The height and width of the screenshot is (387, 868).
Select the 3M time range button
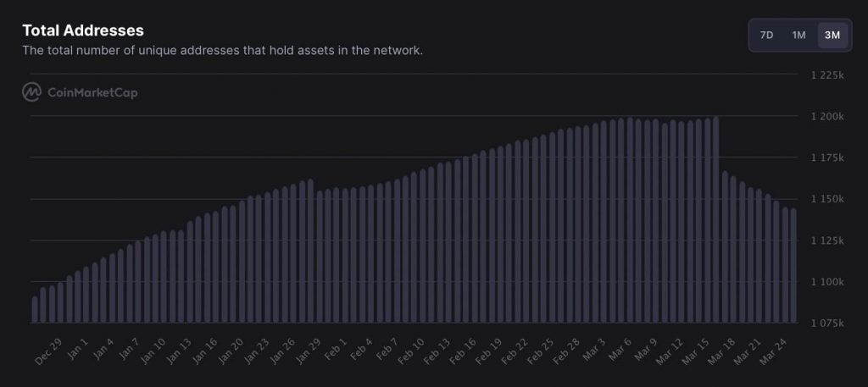832,36
